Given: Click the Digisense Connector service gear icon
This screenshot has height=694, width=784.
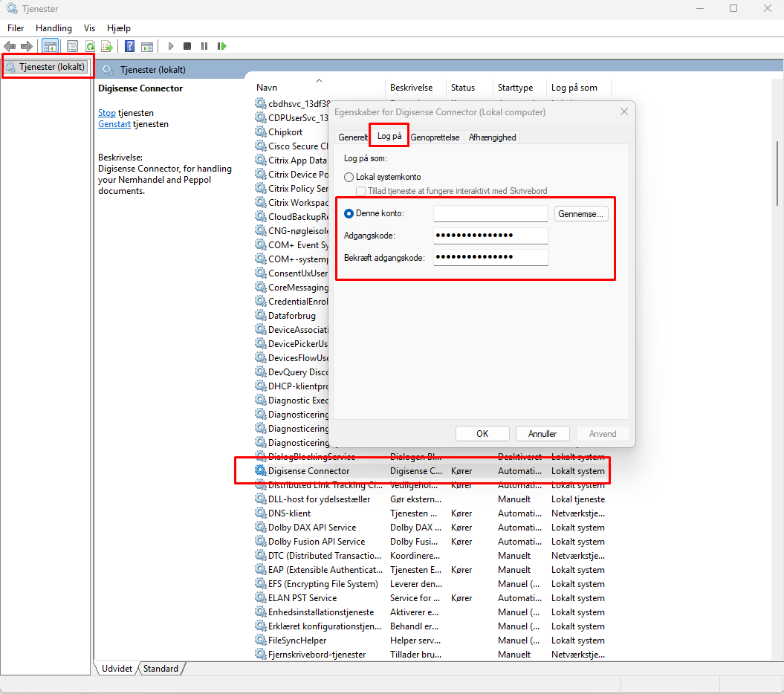Looking at the screenshot, I should 261,470.
